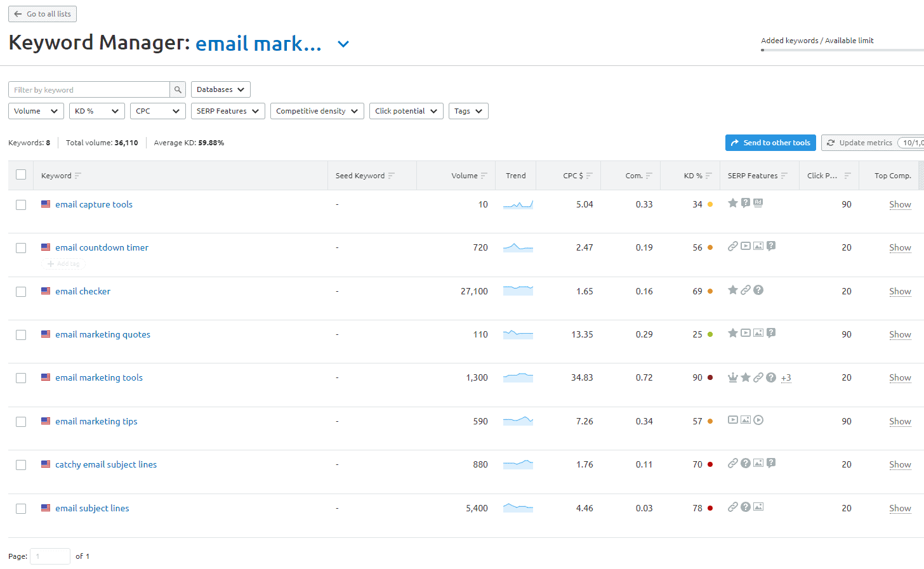Click Go to all lists button
924x569 pixels.
pos(43,14)
